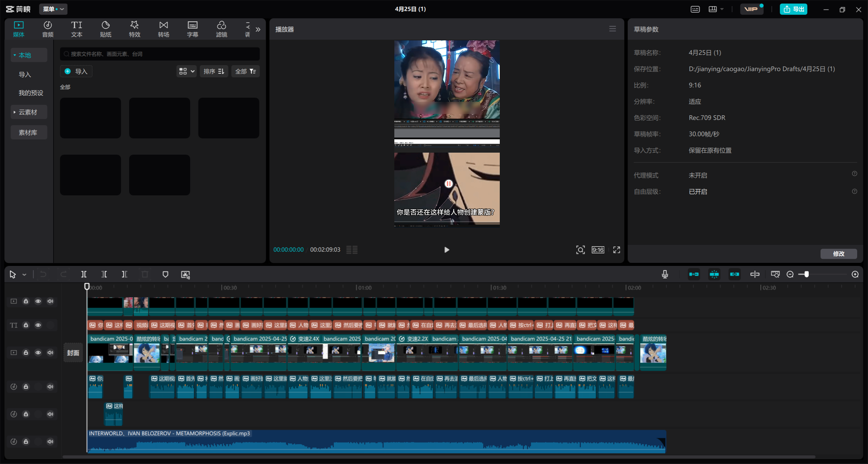Screen dimensions: 868x464
Task: Click the 导出 export button
Action: pos(793,9)
